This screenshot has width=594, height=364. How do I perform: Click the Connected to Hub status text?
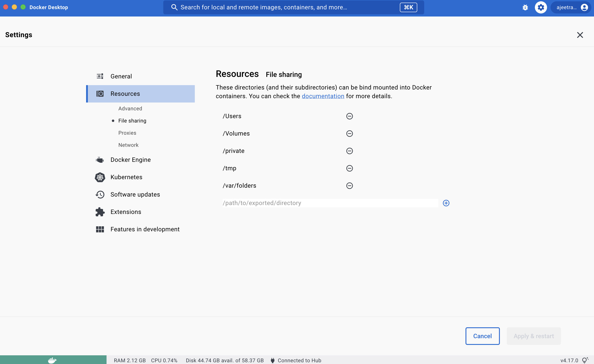[x=299, y=360]
